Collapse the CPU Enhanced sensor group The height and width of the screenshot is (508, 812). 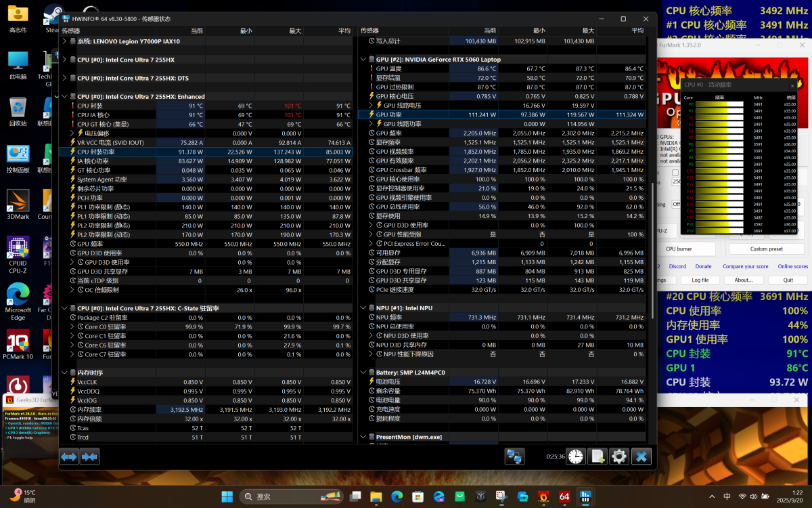65,97
